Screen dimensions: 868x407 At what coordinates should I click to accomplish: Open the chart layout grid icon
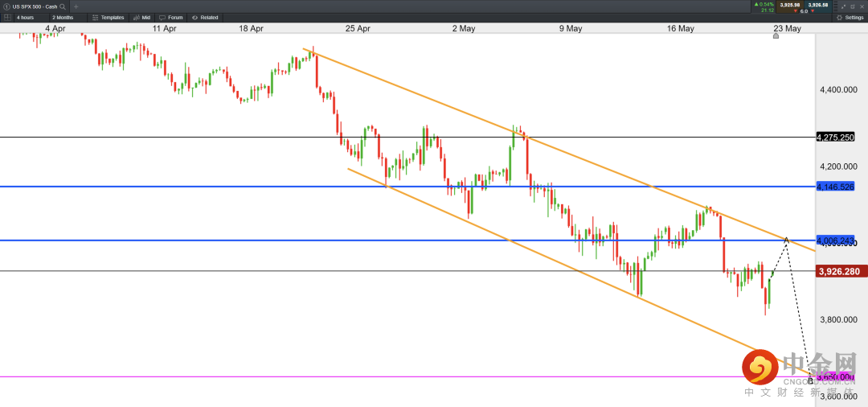tap(7, 17)
